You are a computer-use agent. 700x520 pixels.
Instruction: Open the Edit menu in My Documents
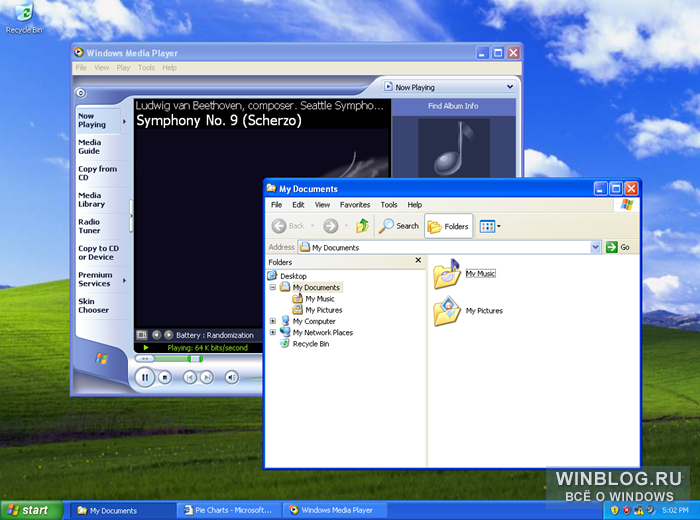pos(298,204)
